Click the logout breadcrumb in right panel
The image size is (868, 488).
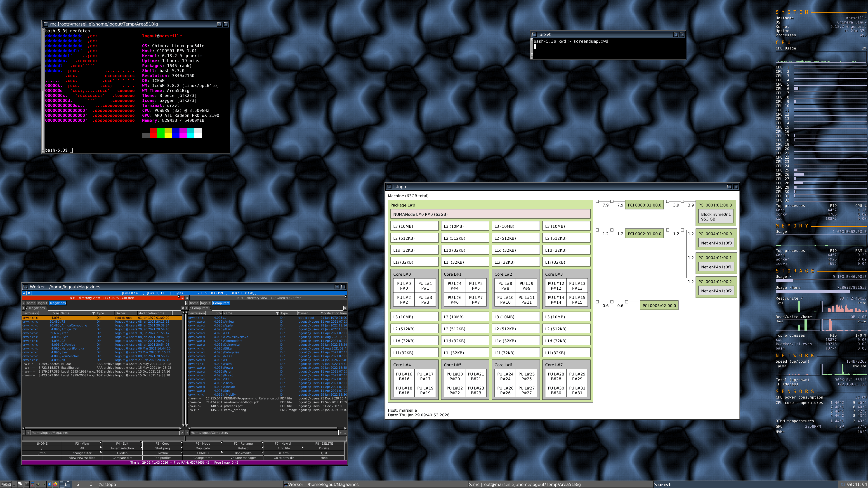205,303
